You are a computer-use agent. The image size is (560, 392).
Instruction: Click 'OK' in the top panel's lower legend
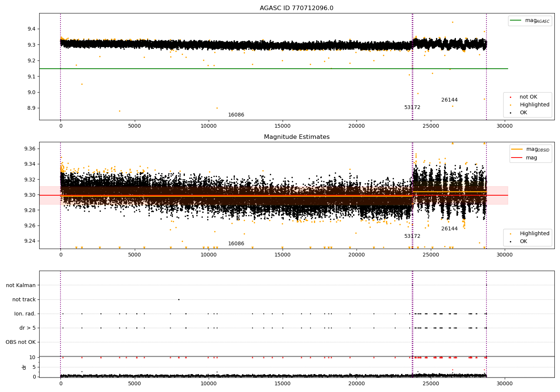pos(523,113)
